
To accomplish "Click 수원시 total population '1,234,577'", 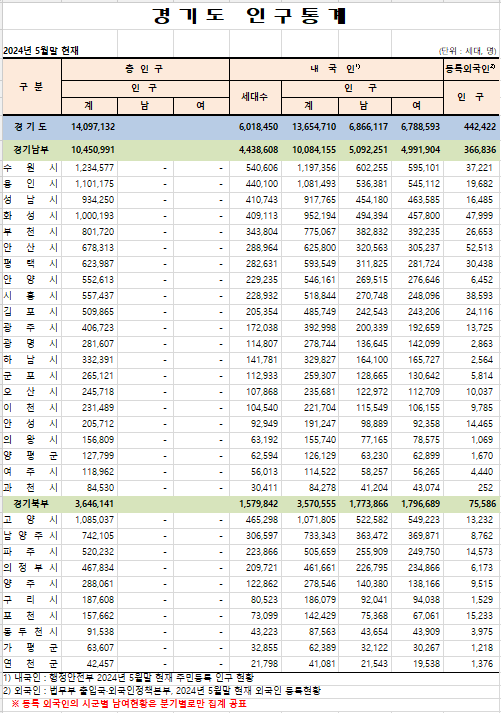I will (x=95, y=168).
